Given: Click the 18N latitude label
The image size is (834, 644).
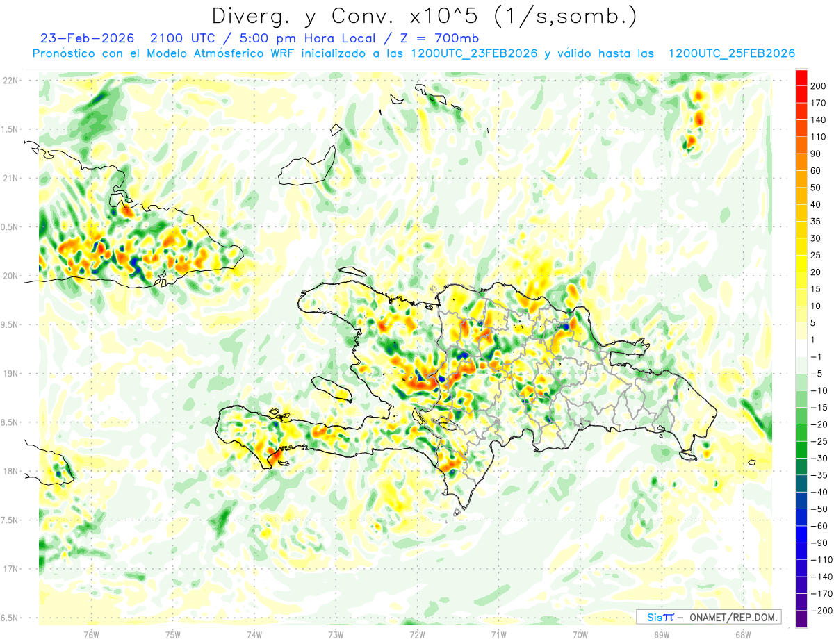Looking at the screenshot, I should 10,471.
